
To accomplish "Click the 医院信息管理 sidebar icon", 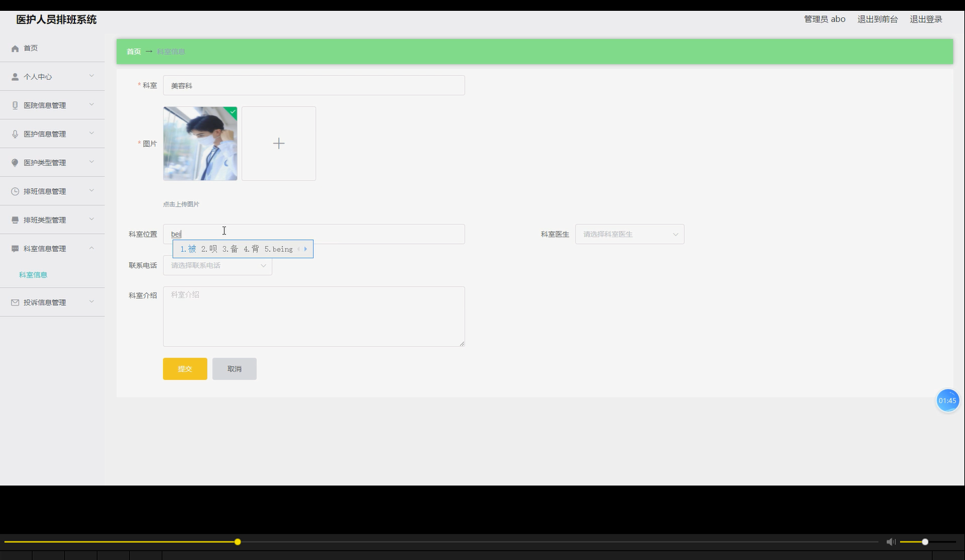I will coord(15,106).
